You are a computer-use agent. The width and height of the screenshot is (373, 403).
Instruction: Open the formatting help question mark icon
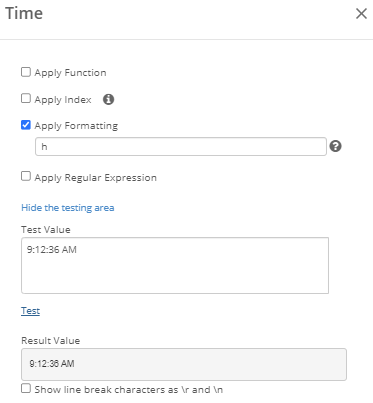[336, 146]
